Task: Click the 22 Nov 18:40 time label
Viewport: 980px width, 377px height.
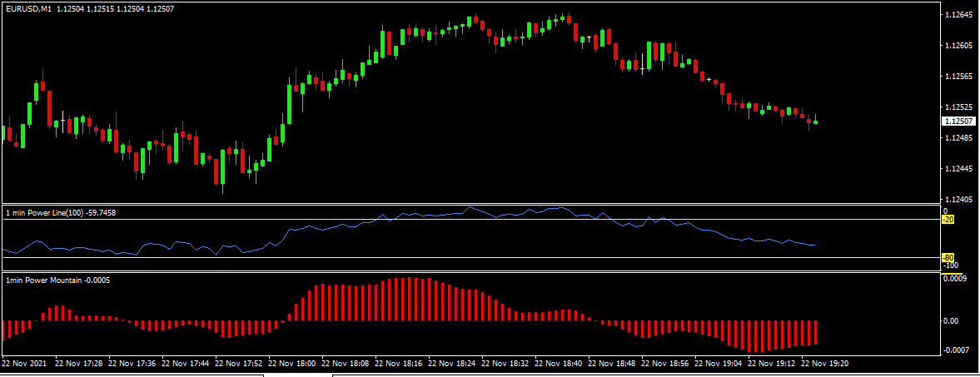Action: [561, 364]
